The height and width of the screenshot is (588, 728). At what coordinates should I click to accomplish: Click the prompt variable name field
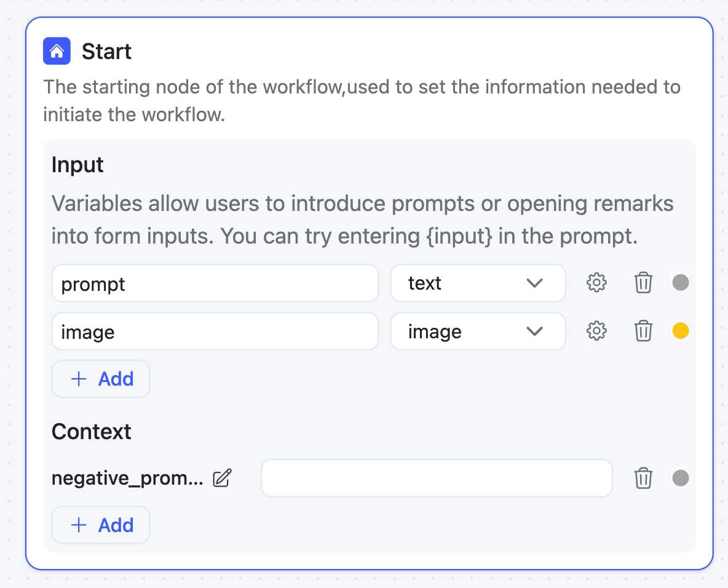pos(215,283)
